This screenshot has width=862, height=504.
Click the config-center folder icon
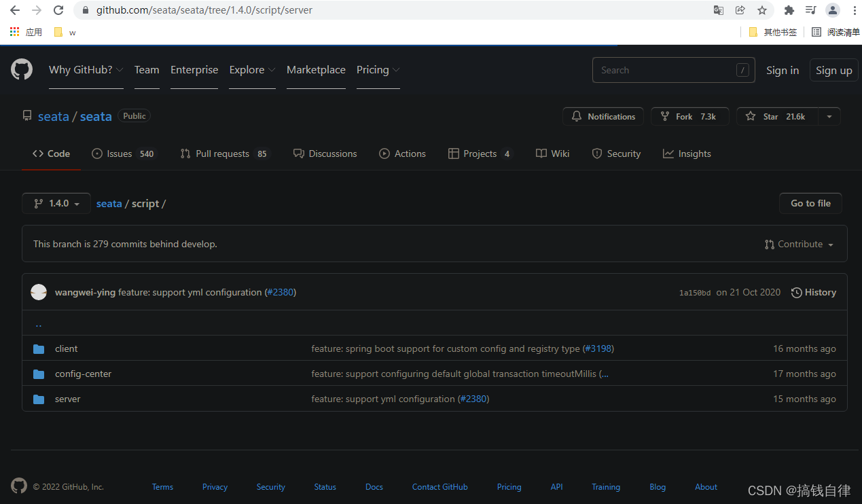(x=39, y=374)
